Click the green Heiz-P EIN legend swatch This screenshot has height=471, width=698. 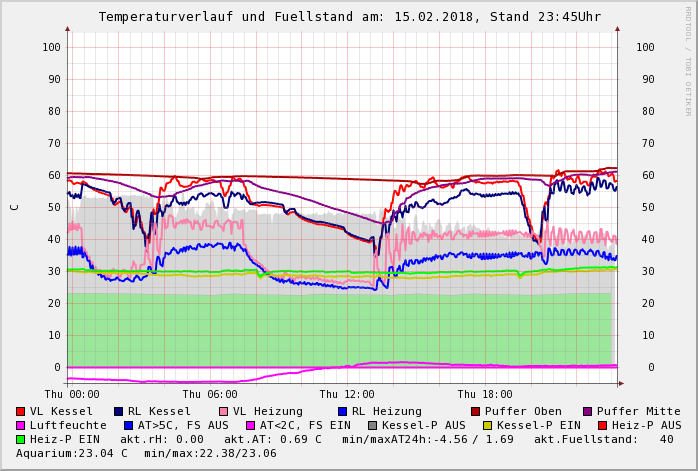pyautogui.click(x=21, y=439)
